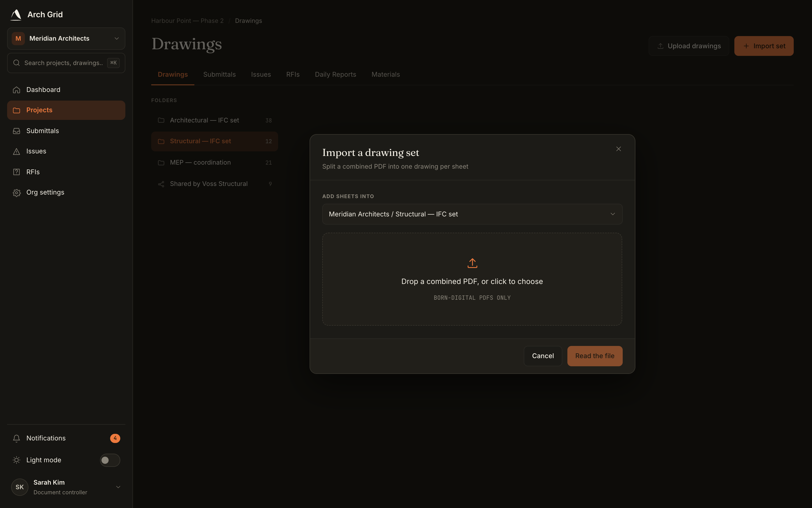Click the ⌘K shortcut badge in search
This screenshot has width=812, height=508.
(113, 63)
